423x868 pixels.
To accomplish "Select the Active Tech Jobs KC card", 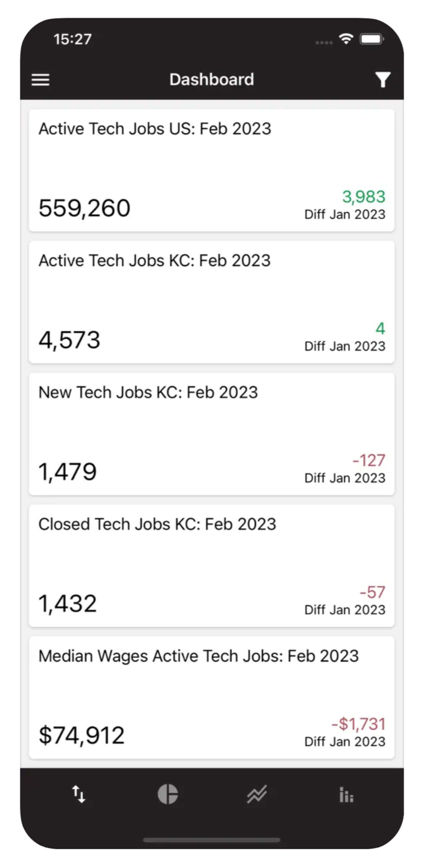I will [212, 301].
